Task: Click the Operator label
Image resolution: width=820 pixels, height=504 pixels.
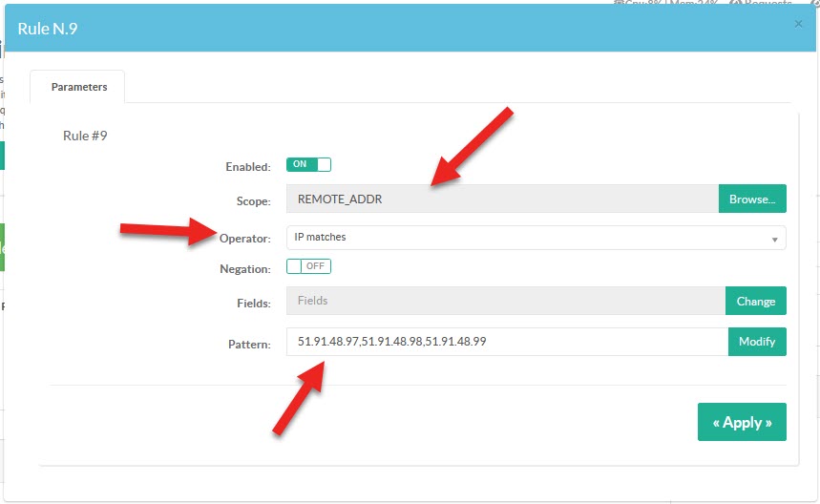Action: click(245, 239)
